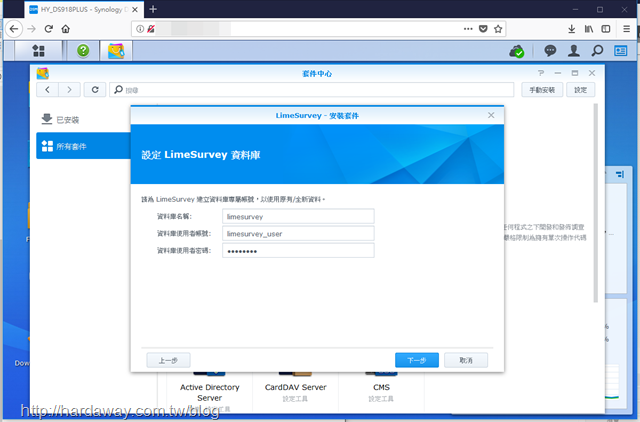Go back in Package Center
Image resolution: width=640 pixels, height=422 pixels.
47,90
